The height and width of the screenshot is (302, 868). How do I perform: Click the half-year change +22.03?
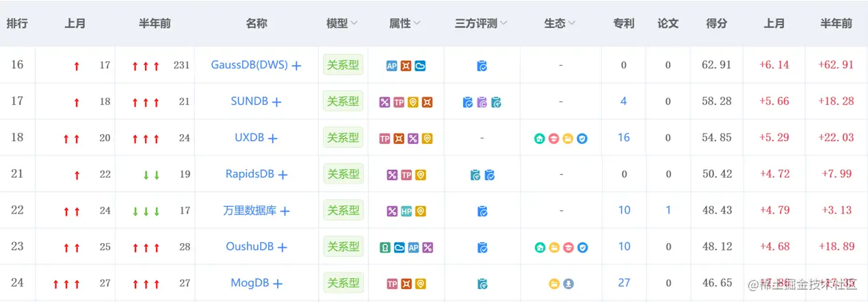[836, 138]
